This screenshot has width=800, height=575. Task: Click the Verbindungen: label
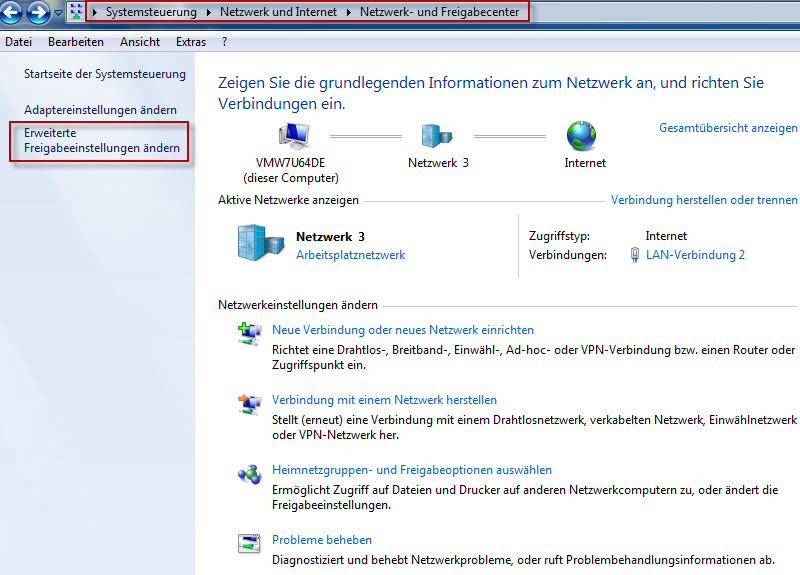568,255
